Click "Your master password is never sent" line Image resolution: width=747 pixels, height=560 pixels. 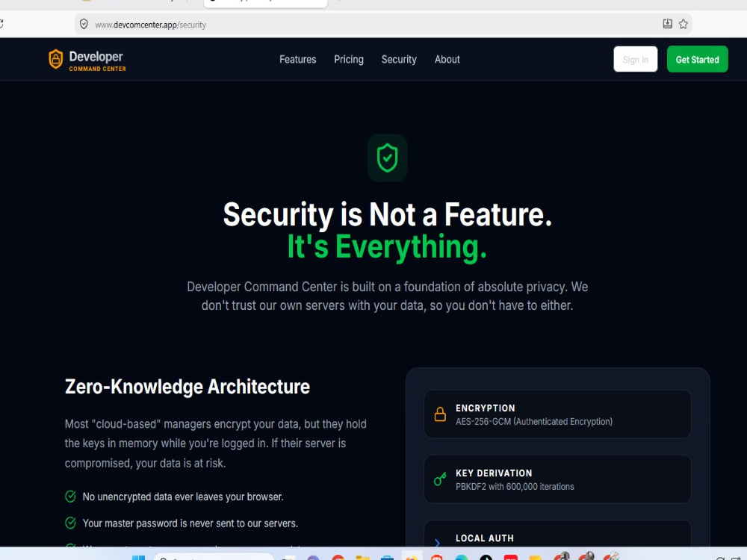coord(190,523)
